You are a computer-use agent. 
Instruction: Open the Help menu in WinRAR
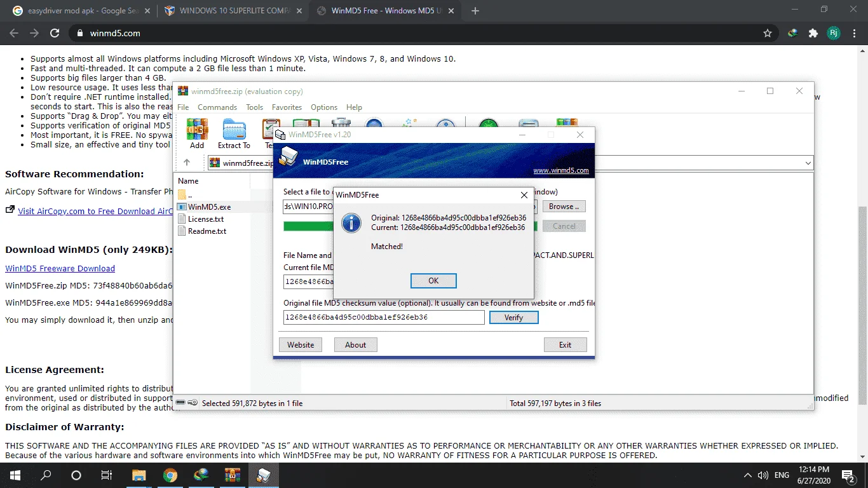tap(354, 107)
